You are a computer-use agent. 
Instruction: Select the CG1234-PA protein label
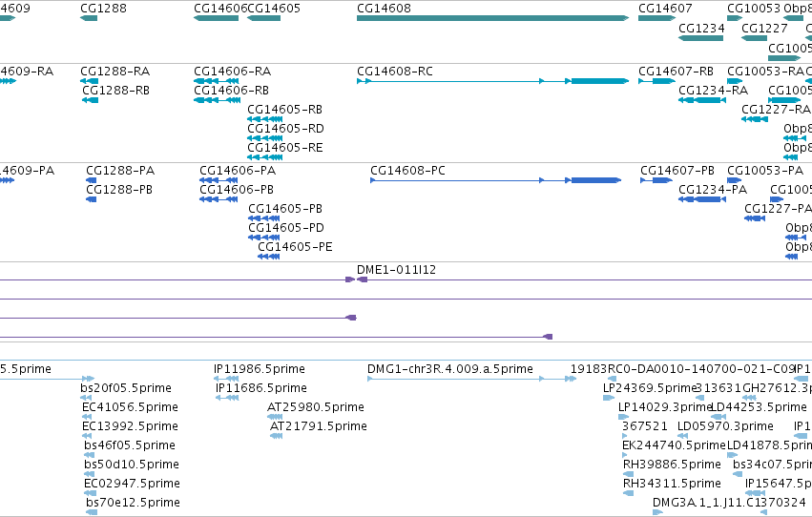[x=713, y=190]
